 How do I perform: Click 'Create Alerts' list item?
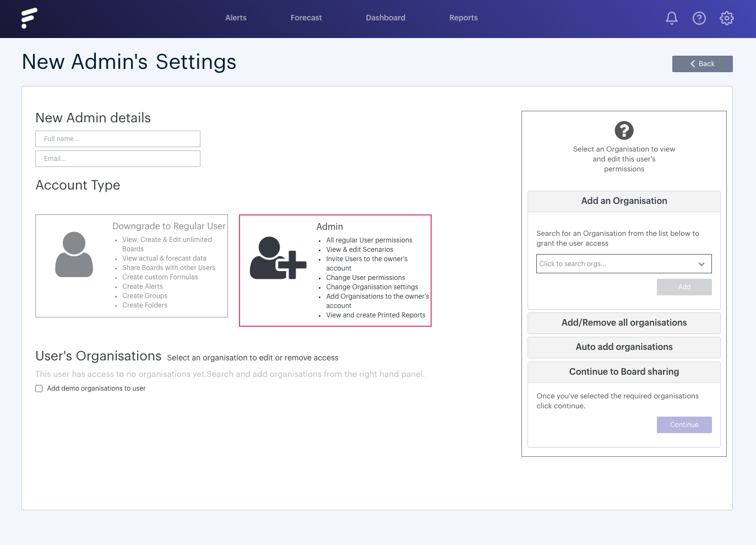point(143,287)
